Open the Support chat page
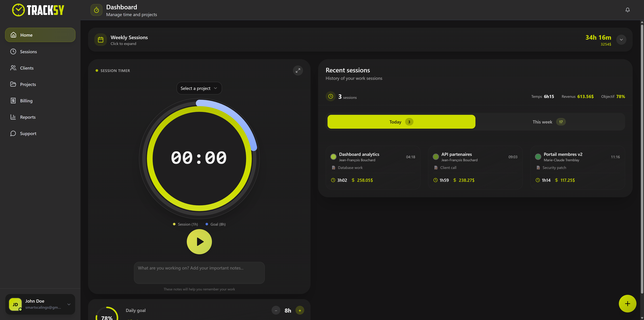 tap(28, 134)
